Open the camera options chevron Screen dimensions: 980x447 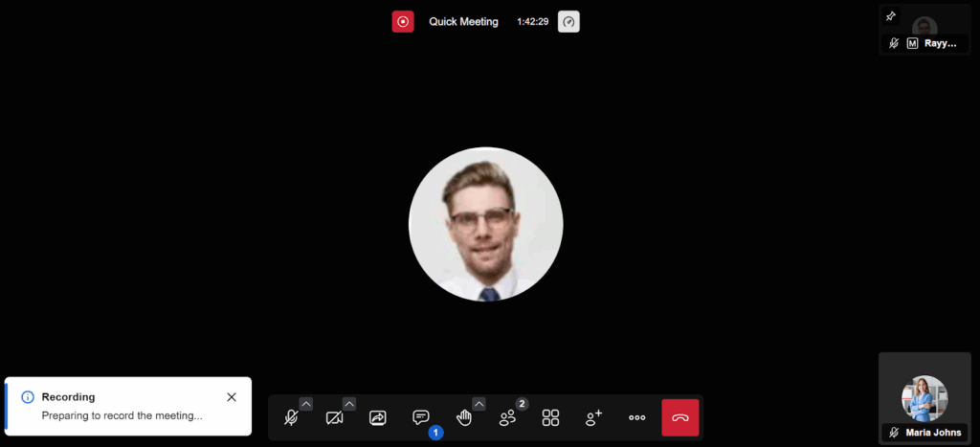tap(349, 404)
